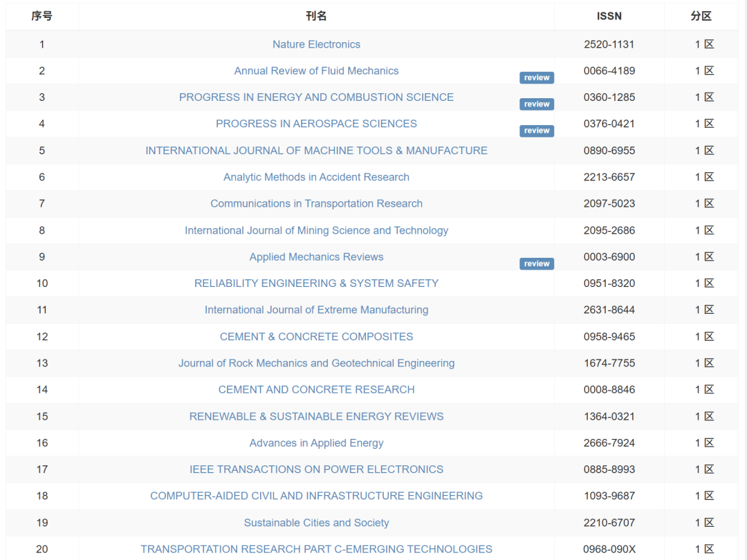
Task: Click sequence number 5 cell
Action: 42,151
